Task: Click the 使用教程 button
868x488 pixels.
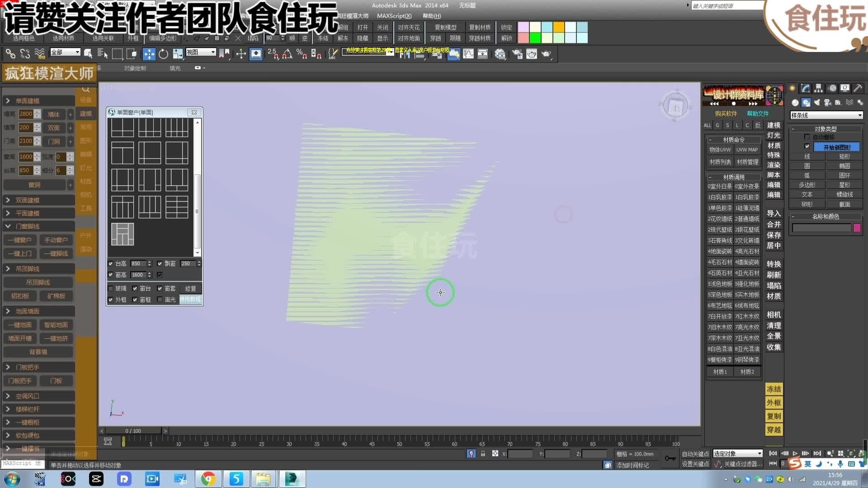Action: (190, 299)
